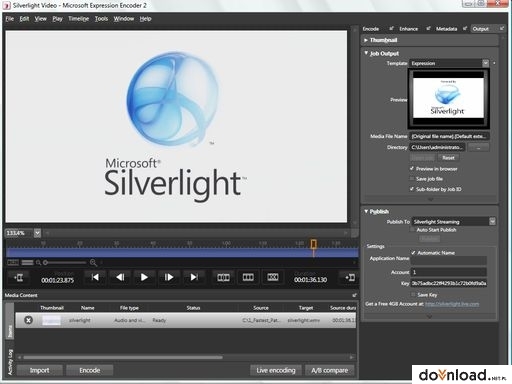Open the Play menu
512x384 pixels.
tap(58, 19)
